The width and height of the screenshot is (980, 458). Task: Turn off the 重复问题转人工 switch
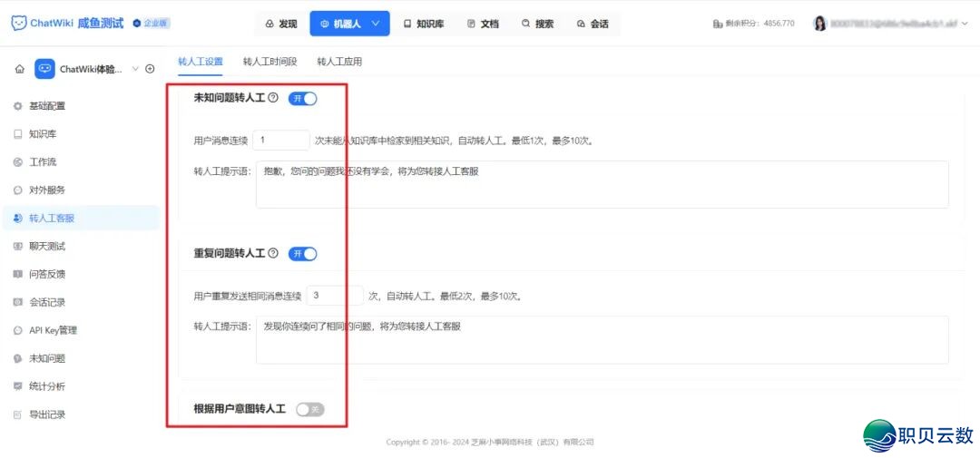[x=302, y=254]
